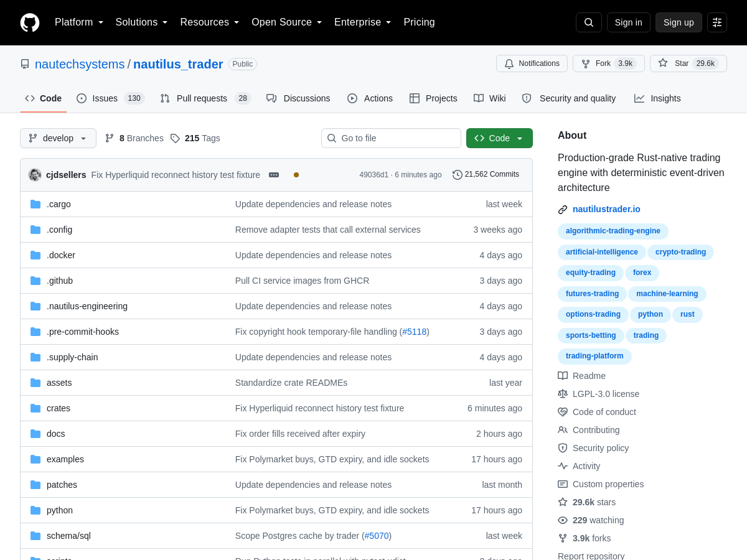Switch to the Pull requests tab

205,98
